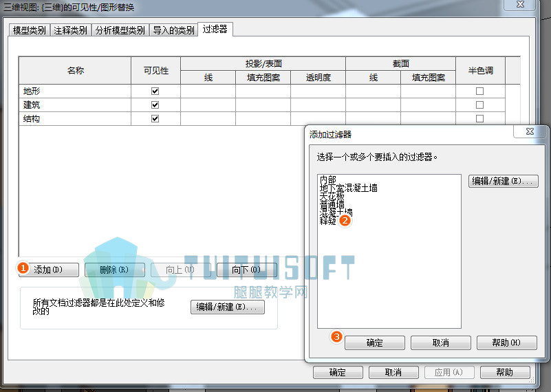Turn on 半色调 for 结构 row
Viewport: 551px width, 392px height.
479,119
